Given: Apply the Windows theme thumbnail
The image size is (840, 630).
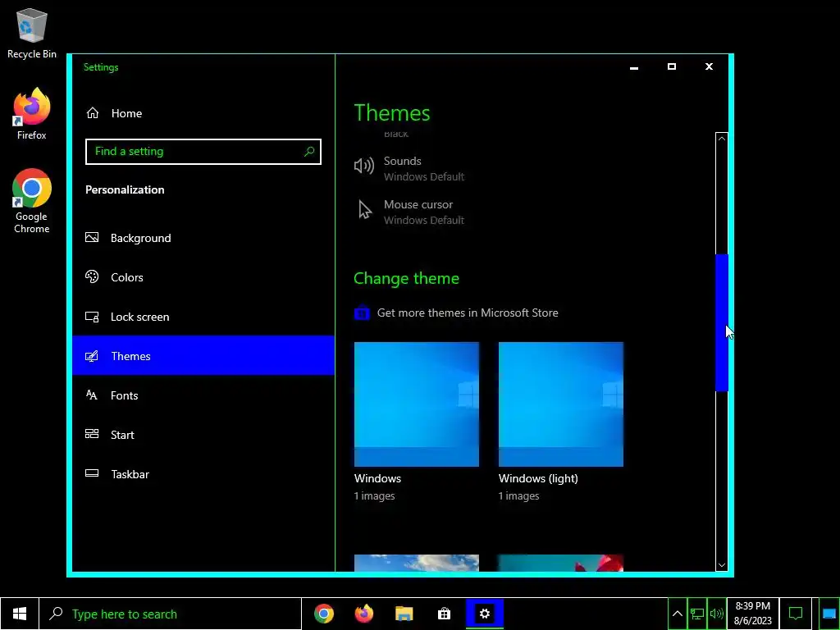Looking at the screenshot, I should click(x=417, y=404).
